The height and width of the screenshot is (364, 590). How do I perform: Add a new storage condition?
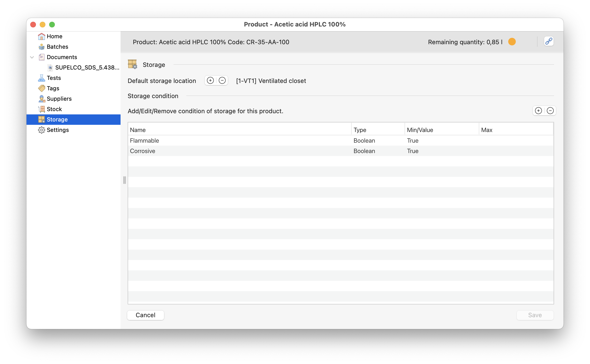point(538,111)
